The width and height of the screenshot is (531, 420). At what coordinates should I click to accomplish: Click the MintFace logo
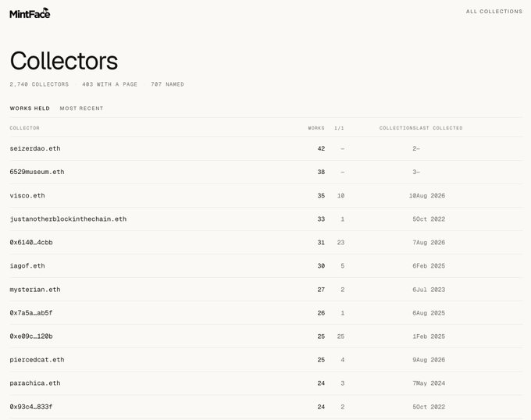(x=30, y=13)
